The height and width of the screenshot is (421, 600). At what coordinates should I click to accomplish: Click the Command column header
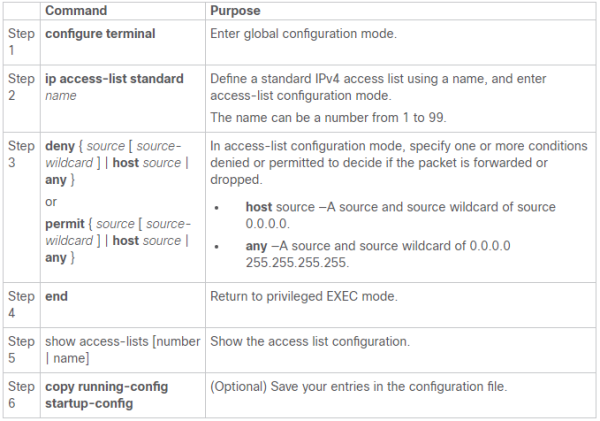coord(76,11)
